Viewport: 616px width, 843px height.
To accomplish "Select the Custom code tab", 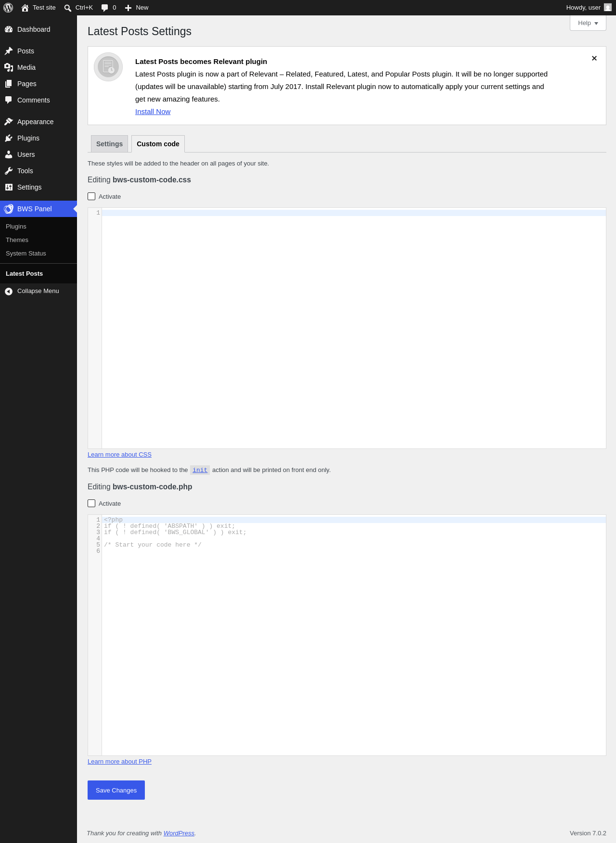I will [158, 144].
